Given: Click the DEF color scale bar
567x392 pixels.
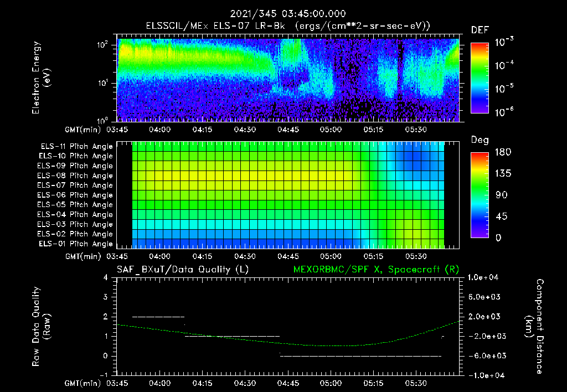Looking at the screenshot, I should pos(480,78).
